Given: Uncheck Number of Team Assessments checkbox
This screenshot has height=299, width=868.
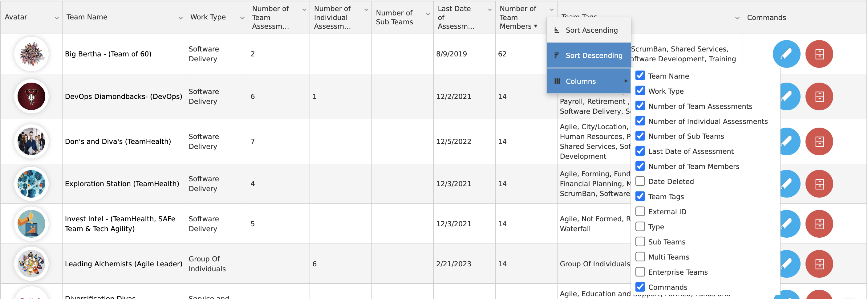Looking at the screenshot, I should click(640, 106).
